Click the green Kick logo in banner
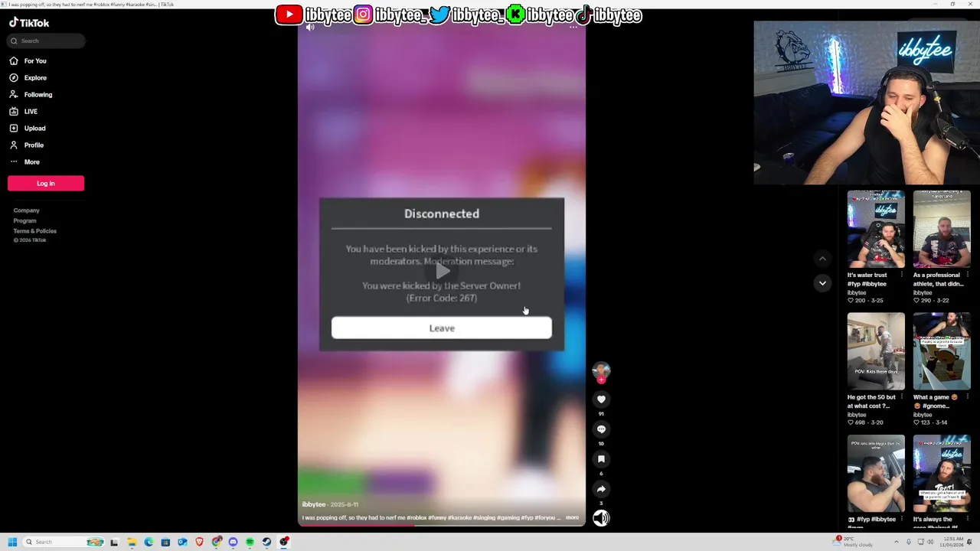Screen dimensions: 980x551 click(x=516, y=15)
